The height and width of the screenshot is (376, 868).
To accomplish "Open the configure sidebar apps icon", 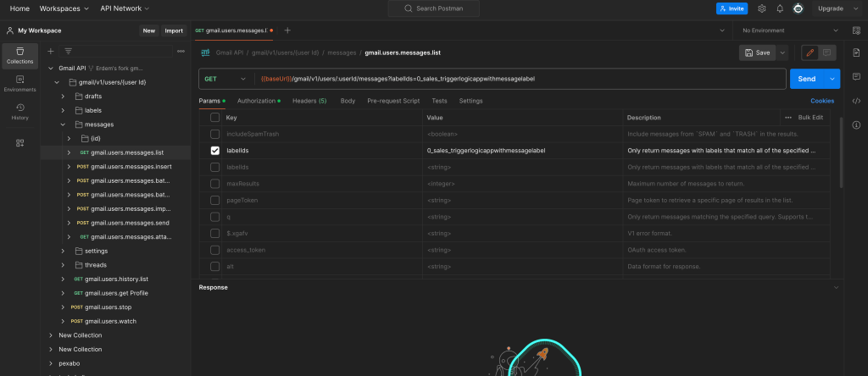I will coord(20,142).
